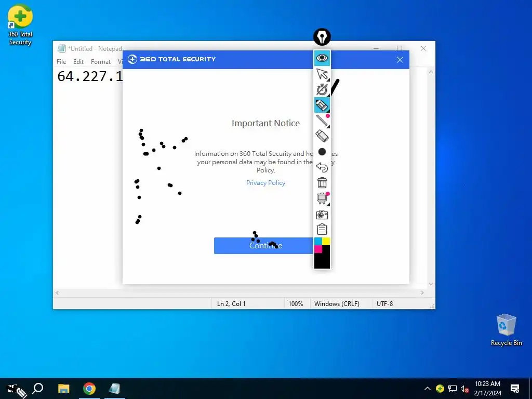Image resolution: width=532 pixels, height=399 pixels.
Task: Open the Action Center notifications icon
Action: (x=515, y=389)
